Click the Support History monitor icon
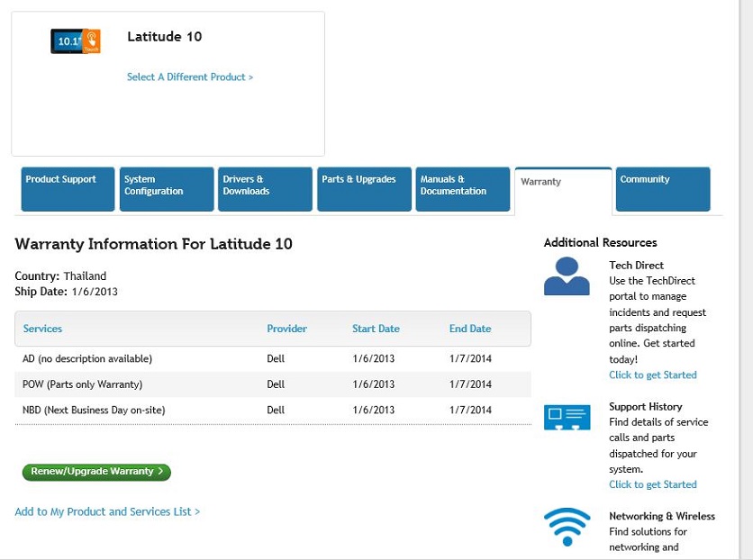This screenshot has height=560, width=753. [567, 418]
